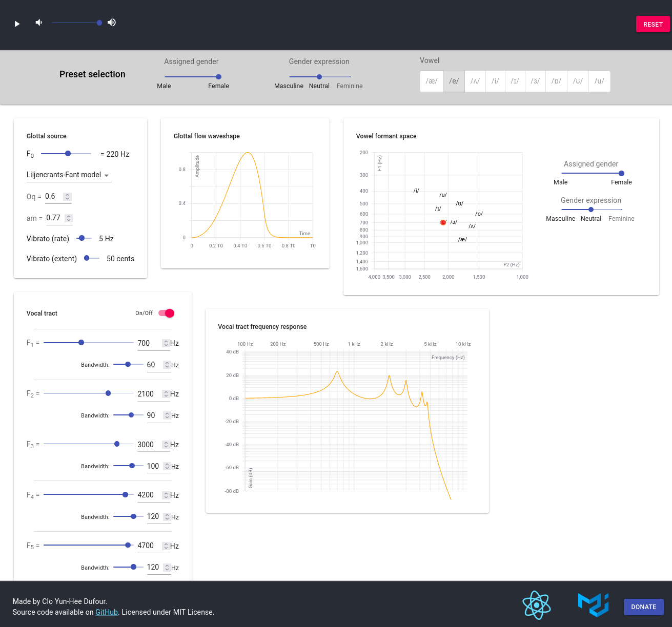Click the Vibrato rate slider
Screen dimensions: 672x627
coord(83,238)
